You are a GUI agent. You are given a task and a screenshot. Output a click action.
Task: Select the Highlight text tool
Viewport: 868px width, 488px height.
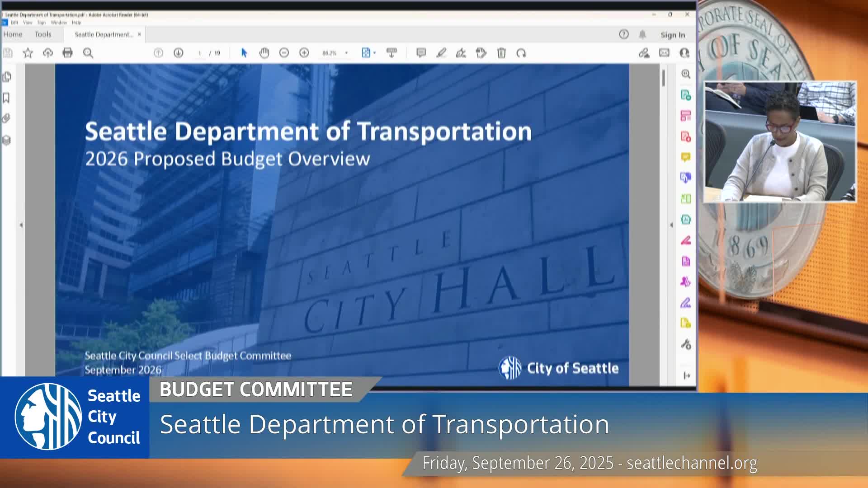pos(442,53)
